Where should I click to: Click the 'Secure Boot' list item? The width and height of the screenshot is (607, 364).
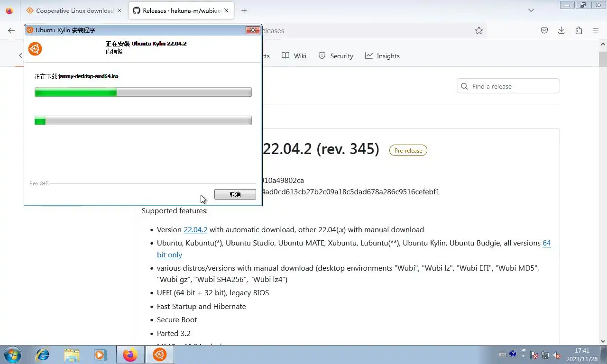click(177, 320)
